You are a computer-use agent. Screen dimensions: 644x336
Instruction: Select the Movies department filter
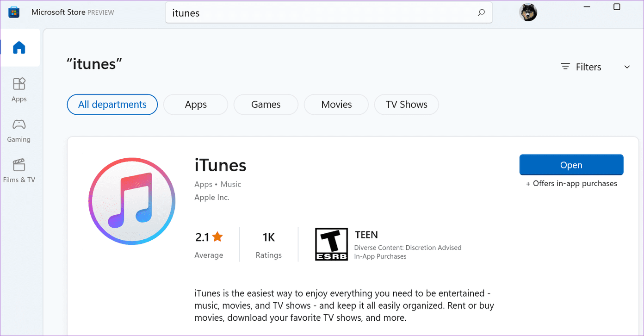pyautogui.click(x=336, y=105)
